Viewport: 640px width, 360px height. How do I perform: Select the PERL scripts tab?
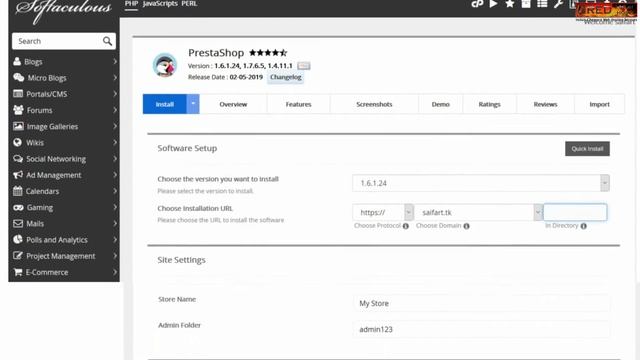189,4
